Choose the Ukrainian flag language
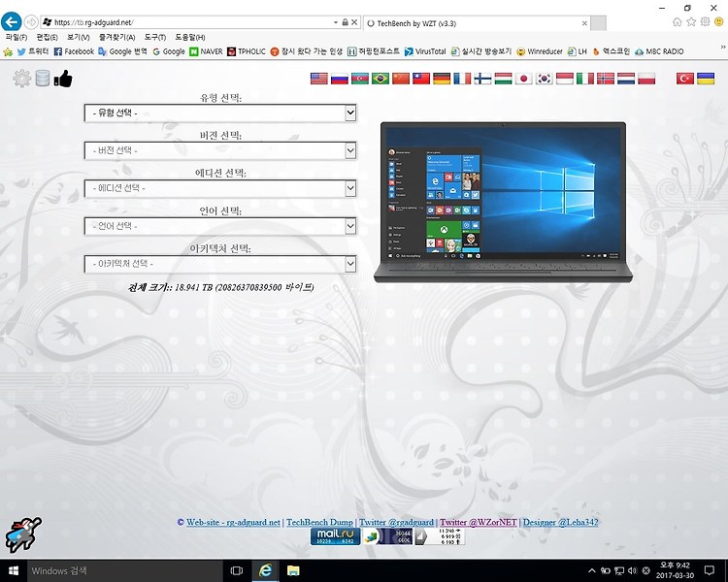728x582 pixels. [706, 79]
